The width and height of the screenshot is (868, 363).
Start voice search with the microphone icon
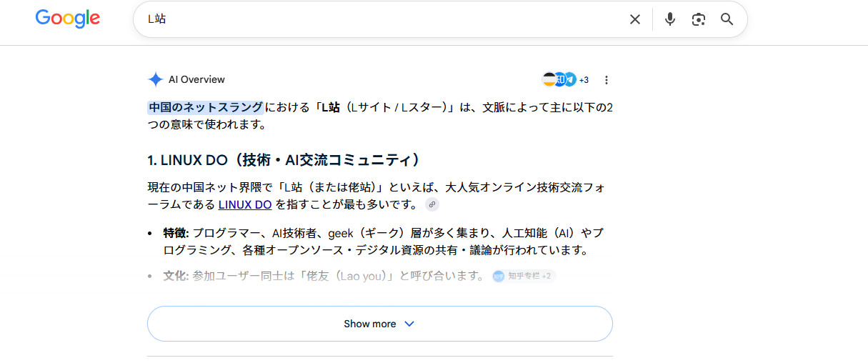point(669,19)
